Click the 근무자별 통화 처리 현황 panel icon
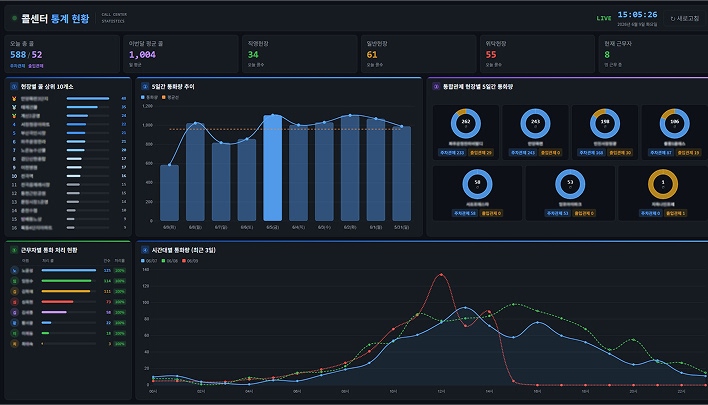708x405 pixels. [x=14, y=250]
